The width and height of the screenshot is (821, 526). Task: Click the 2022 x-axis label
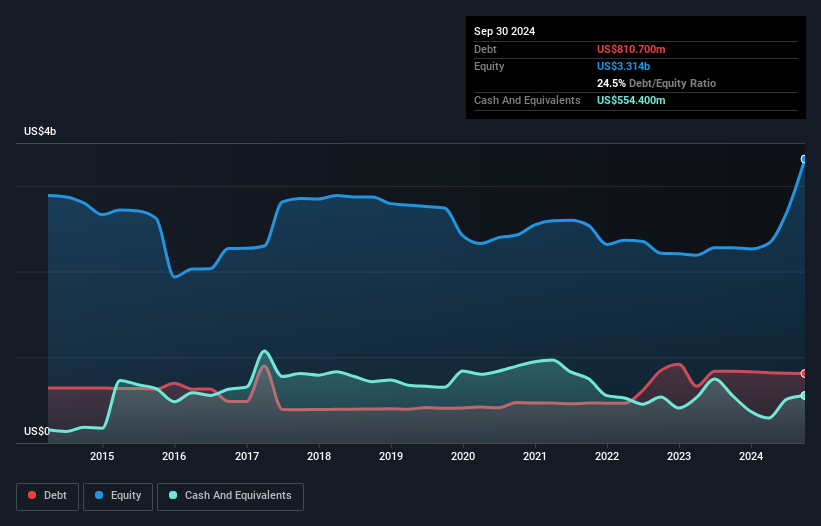(x=607, y=456)
